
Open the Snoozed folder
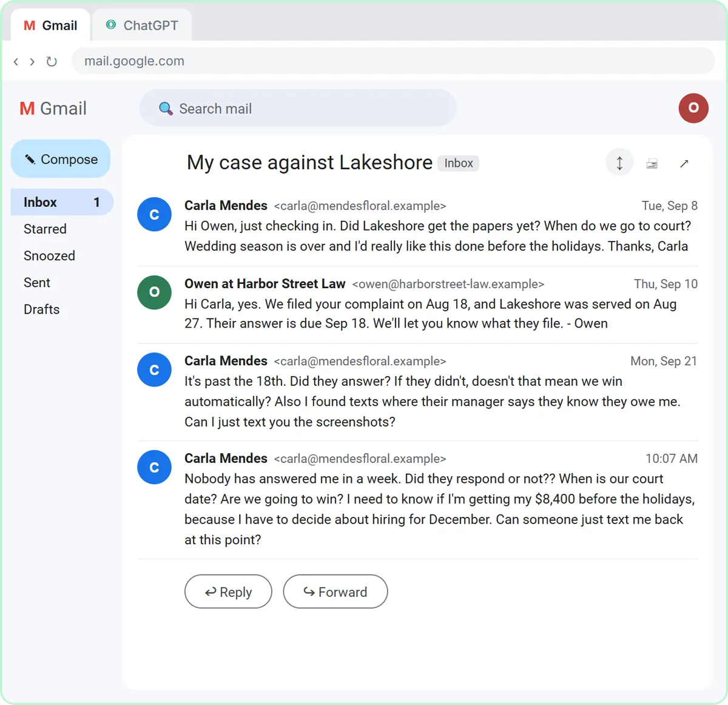tap(49, 255)
